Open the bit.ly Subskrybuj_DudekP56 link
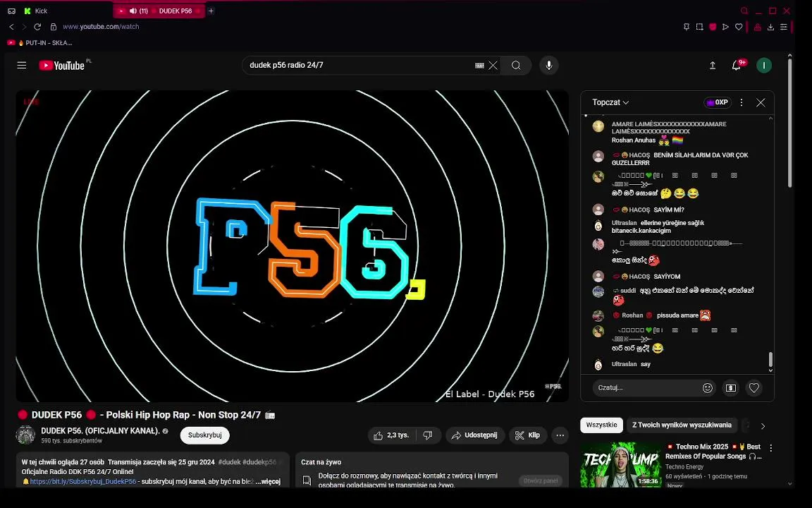Screen dimensions: 812x508 coord(83,482)
